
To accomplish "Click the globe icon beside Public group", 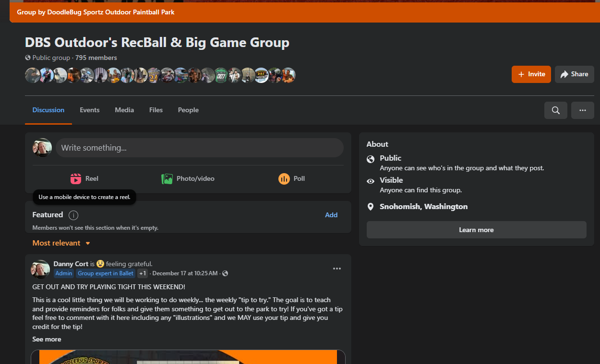I will click(28, 58).
